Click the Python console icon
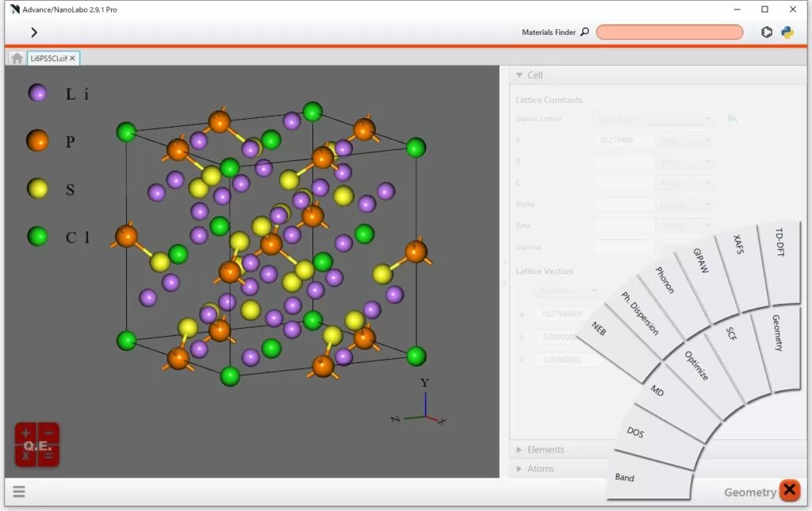The height and width of the screenshot is (511, 812). click(x=787, y=32)
